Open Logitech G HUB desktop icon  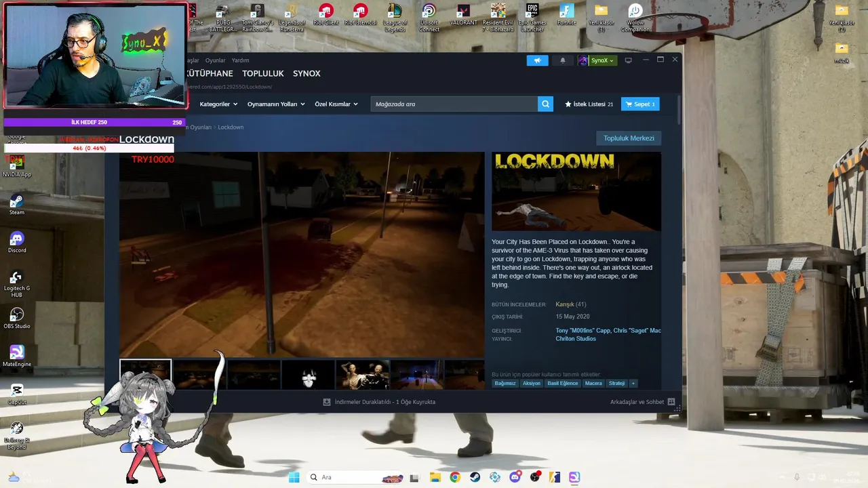16,283
